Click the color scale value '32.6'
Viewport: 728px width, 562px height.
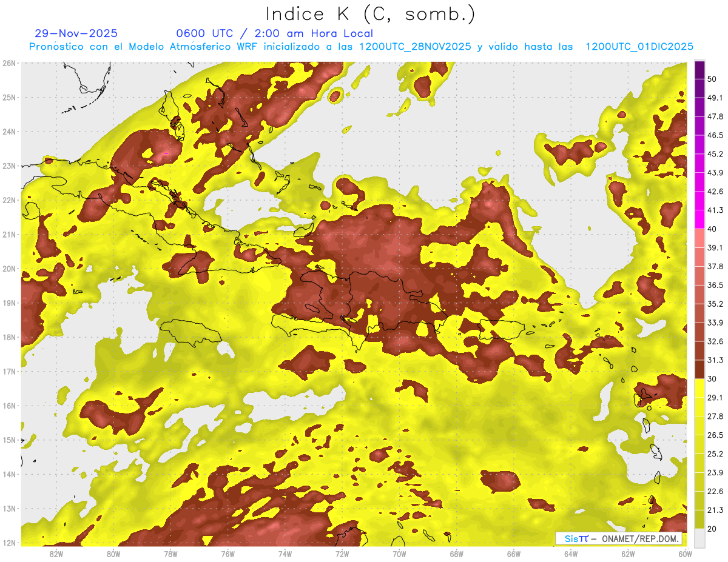click(715, 341)
